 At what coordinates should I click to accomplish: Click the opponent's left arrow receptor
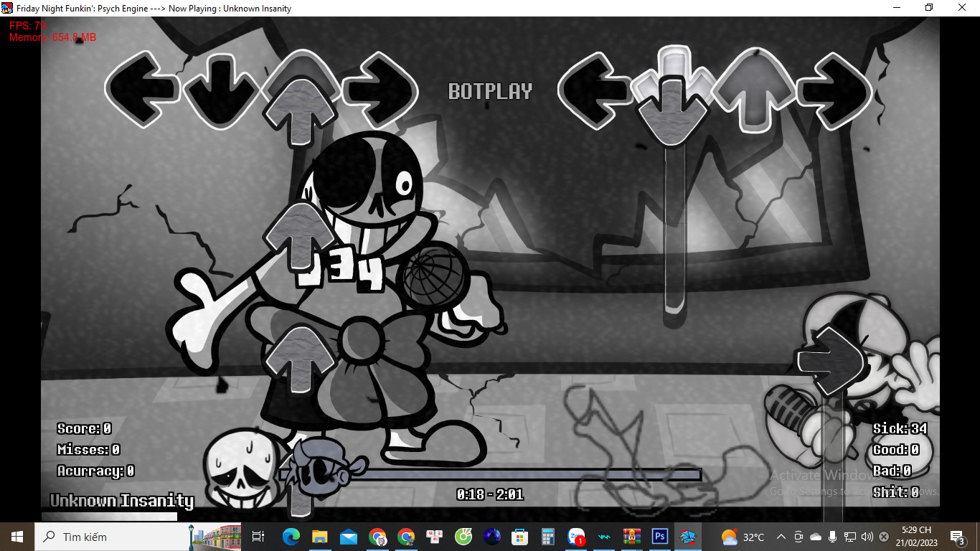tap(142, 90)
